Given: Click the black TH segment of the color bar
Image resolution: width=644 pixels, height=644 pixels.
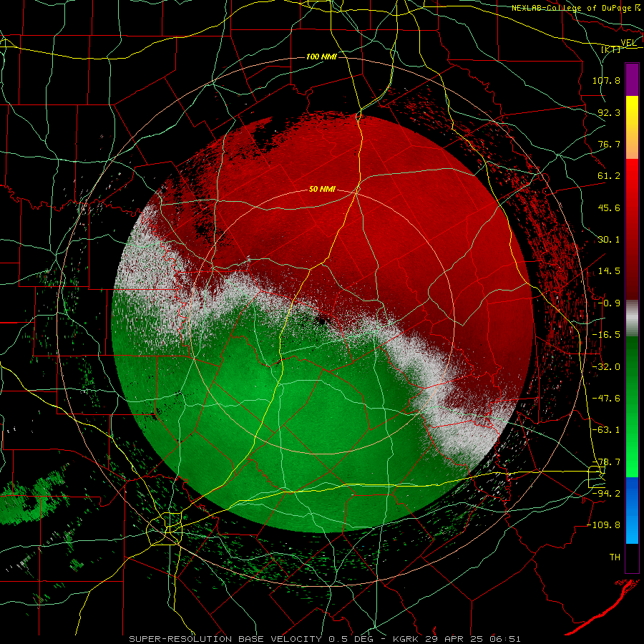Looking at the screenshot, I should click(632, 558).
